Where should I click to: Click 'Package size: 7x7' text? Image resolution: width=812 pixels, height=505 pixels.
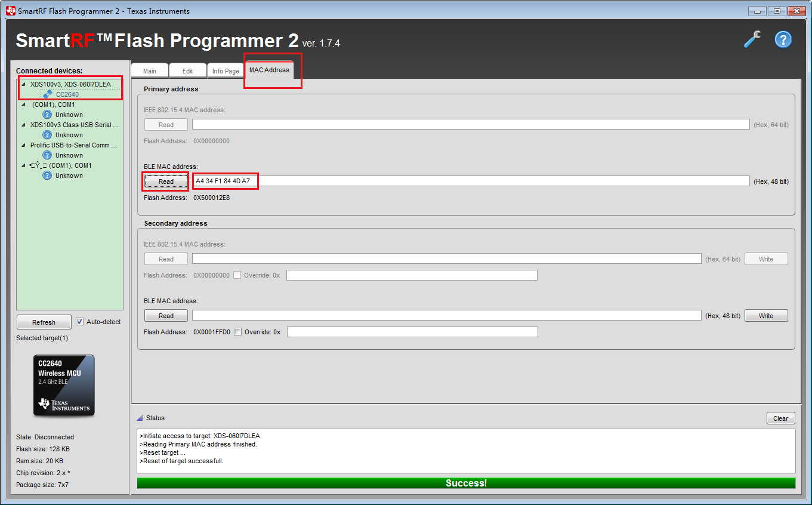tap(42, 485)
